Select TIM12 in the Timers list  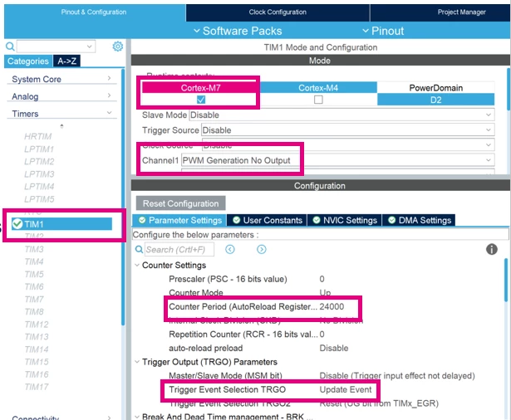(x=37, y=325)
